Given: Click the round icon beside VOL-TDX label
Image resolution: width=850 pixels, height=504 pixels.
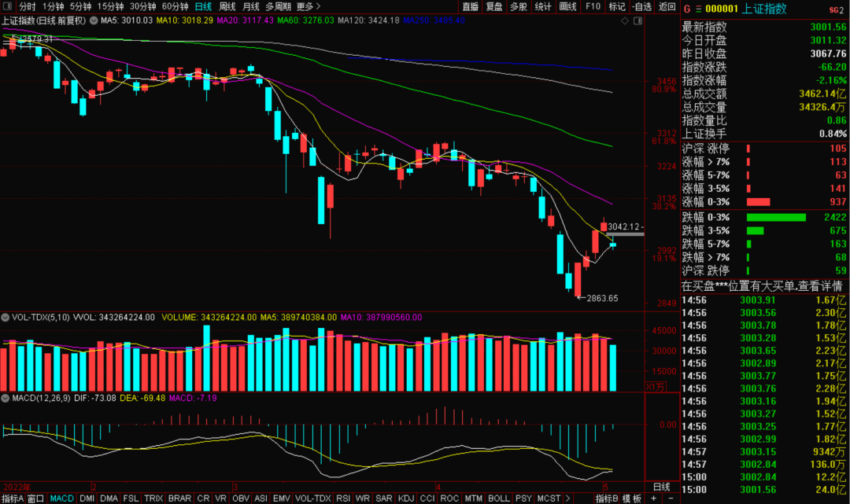Looking at the screenshot, I should [5, 318].
